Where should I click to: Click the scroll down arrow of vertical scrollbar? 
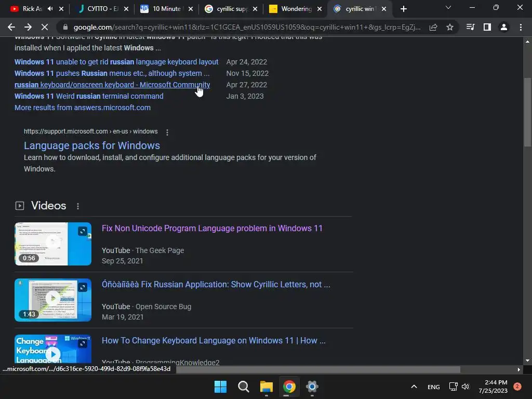coord(527,361)
